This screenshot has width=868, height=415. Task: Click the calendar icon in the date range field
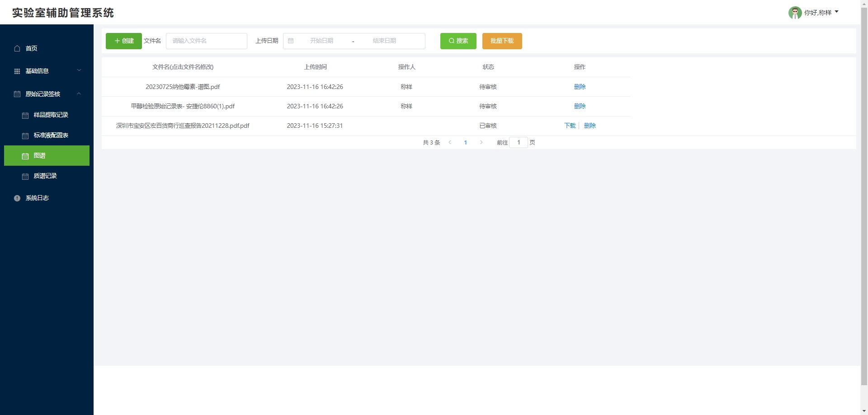click(291, 41)
